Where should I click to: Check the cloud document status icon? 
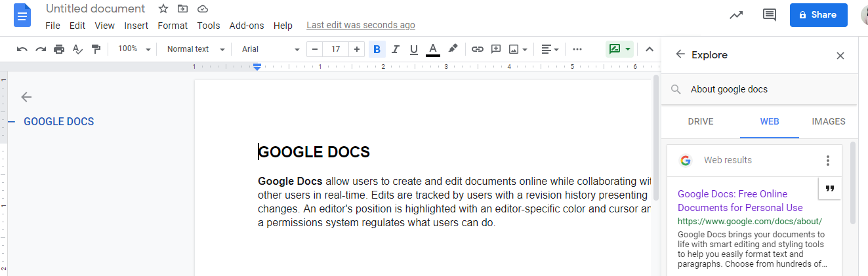[203, 9]
